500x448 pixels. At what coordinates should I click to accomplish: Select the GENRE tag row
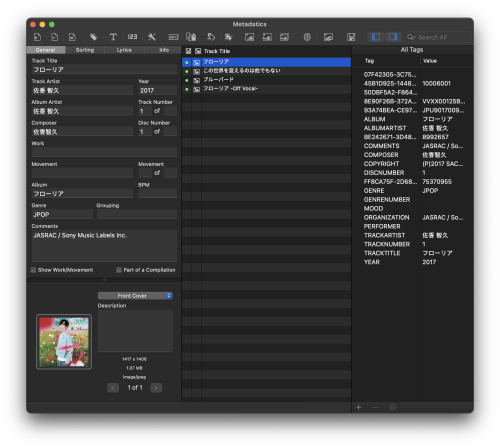pos(413,191)
